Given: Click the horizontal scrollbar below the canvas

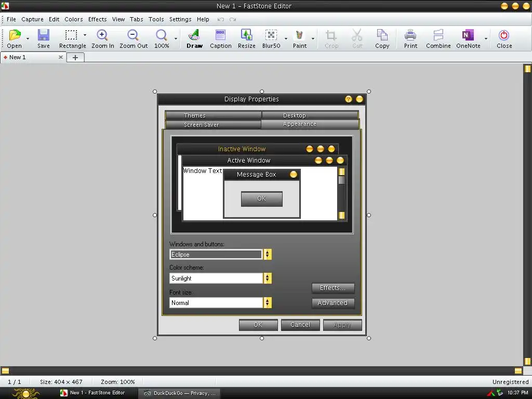Looking at the screenshot, I should click(262, 370).
